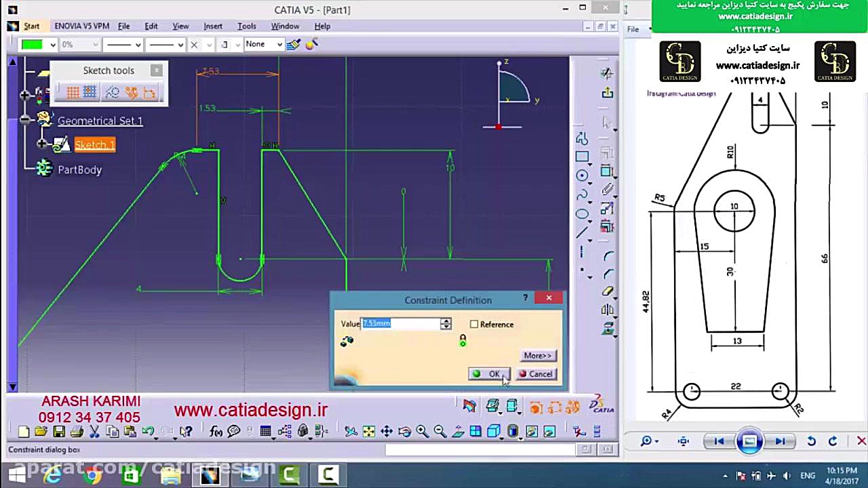Select the Corner tool
The width and height of the screenshot is (868, 488).
coord(608,256)
